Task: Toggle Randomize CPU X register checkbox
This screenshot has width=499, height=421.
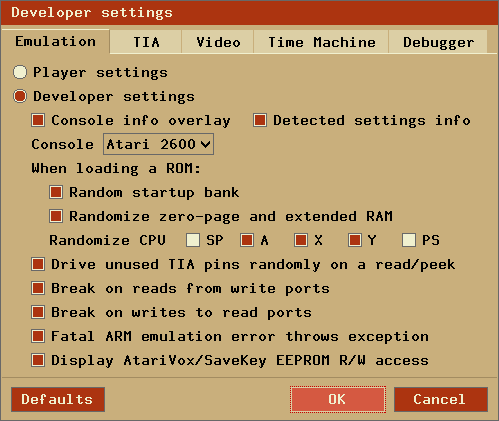Action: coord(301,240)
